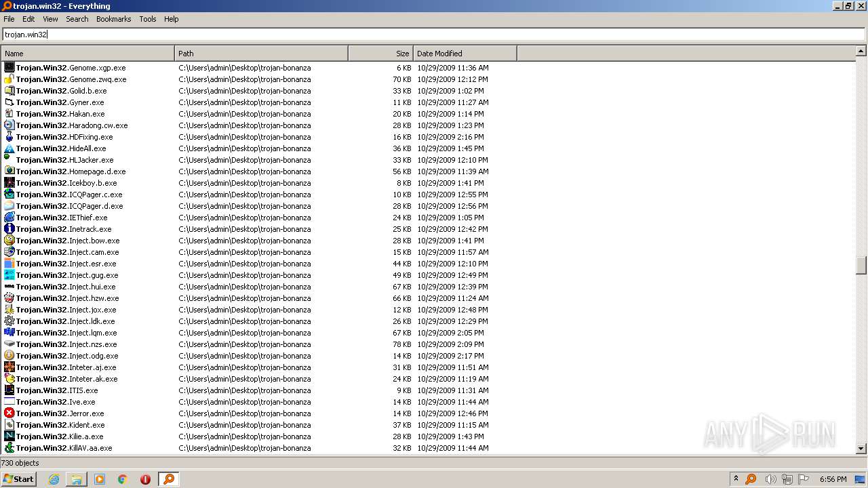Click the search box containing trojan.win32
The image size is (868, 488).
(x=433, y=35)
